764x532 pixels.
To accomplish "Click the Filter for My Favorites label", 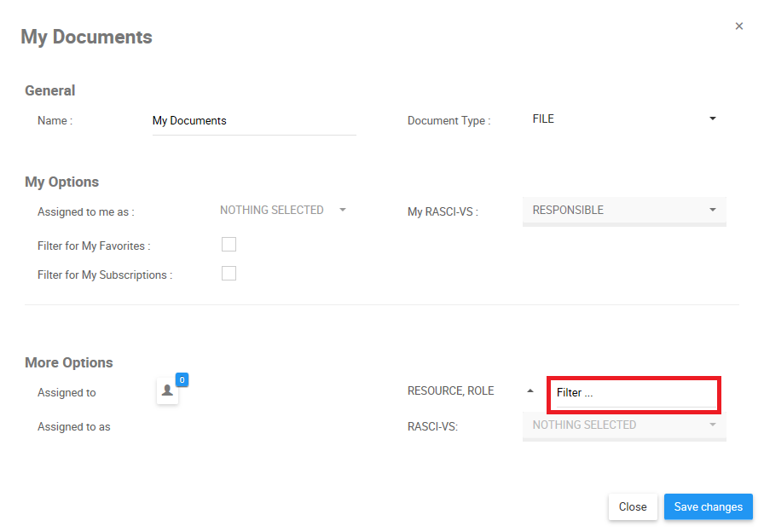I will point(94,246).
